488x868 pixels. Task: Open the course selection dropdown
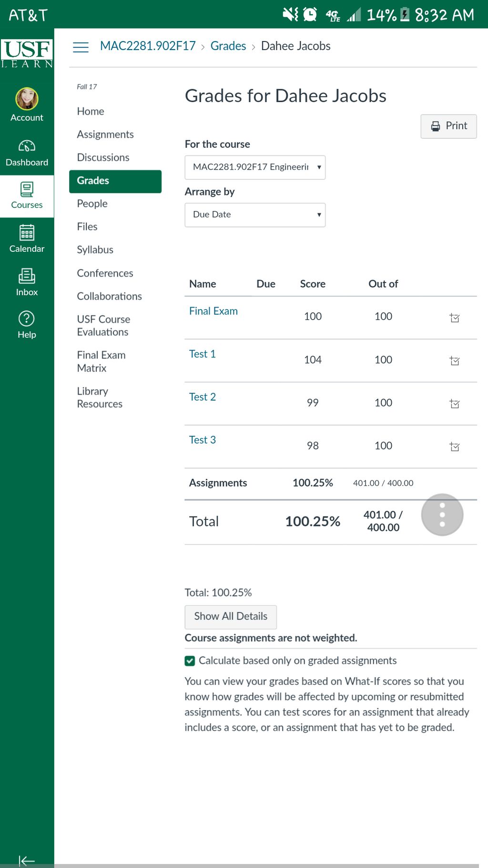point(255,167)
